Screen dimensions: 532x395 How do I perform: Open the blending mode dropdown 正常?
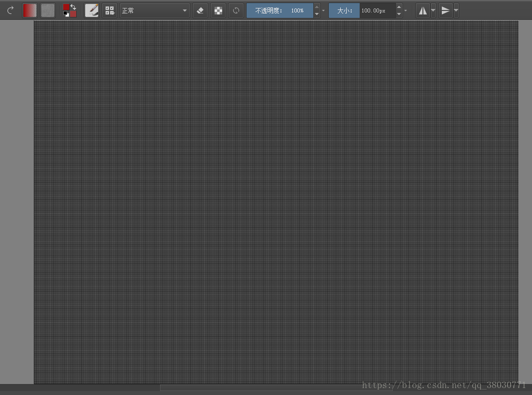click(155, 10)
